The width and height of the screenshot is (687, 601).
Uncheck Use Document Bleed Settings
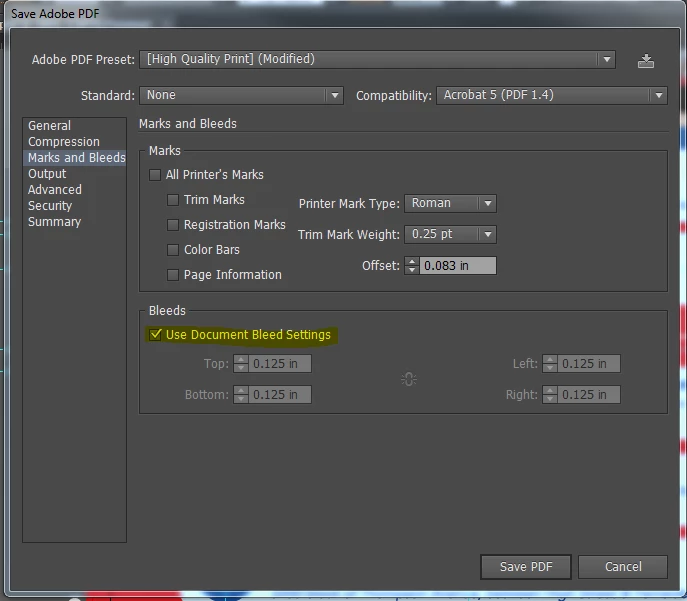tap(155, 335)
